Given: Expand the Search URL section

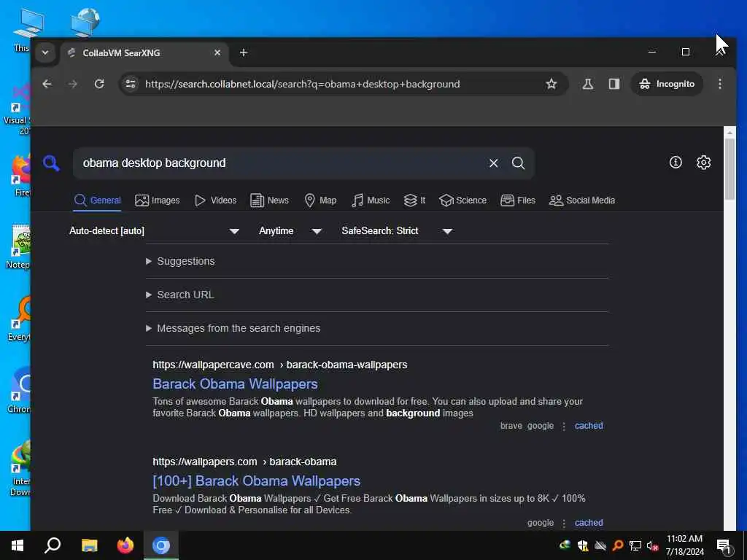Looking at the screenshot, I should [180, 295].
